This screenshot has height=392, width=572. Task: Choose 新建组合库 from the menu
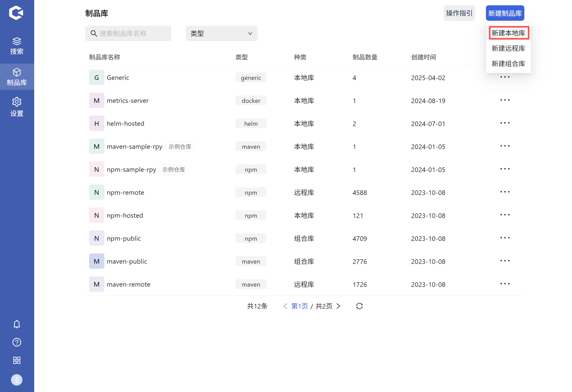tap(508, 64)
